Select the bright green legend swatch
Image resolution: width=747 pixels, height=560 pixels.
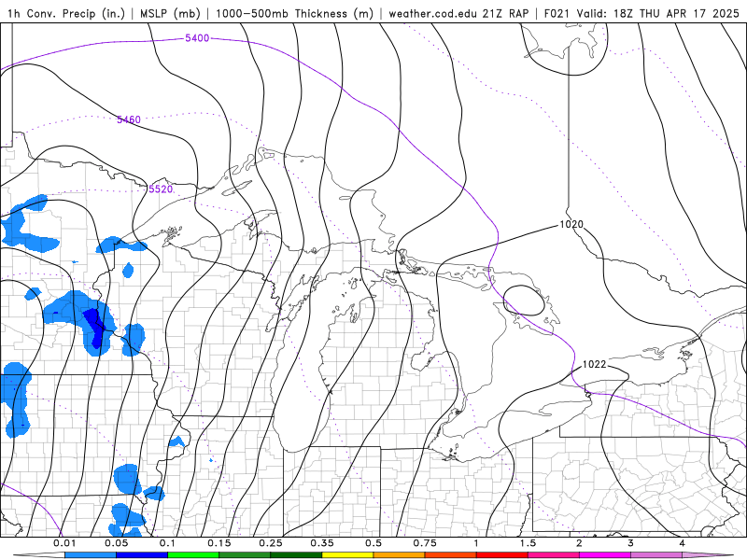click(193, 555)
